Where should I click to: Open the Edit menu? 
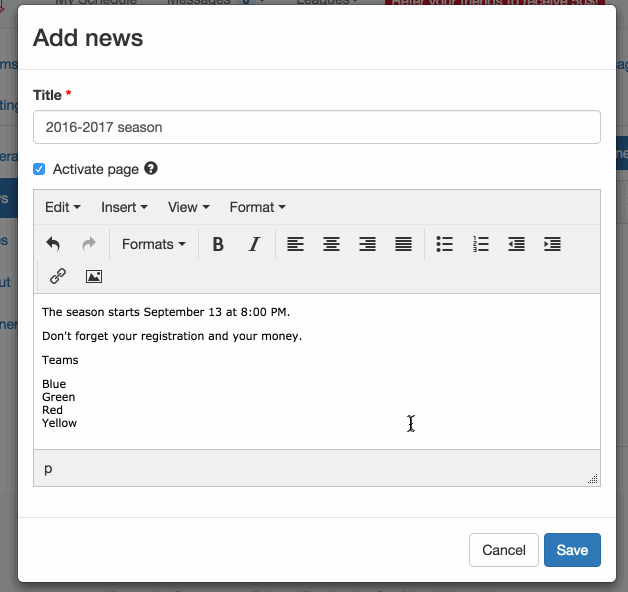coord(63,207)
